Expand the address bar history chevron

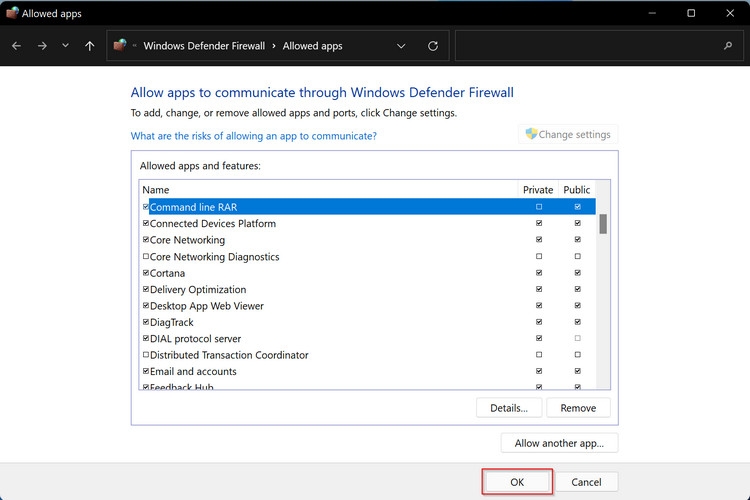[x=401, y=46]
